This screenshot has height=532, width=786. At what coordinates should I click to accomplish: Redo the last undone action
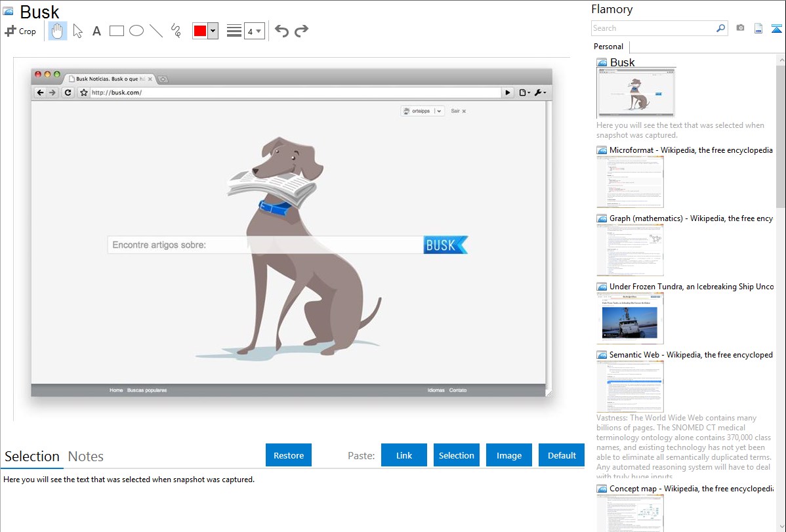pyautogui.click(x=301, y=31)
